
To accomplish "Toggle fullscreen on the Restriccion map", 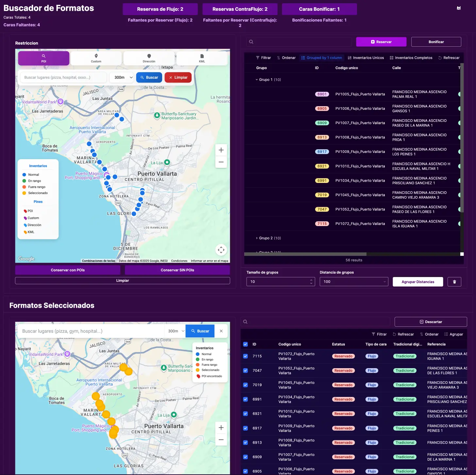I will 221,250.
